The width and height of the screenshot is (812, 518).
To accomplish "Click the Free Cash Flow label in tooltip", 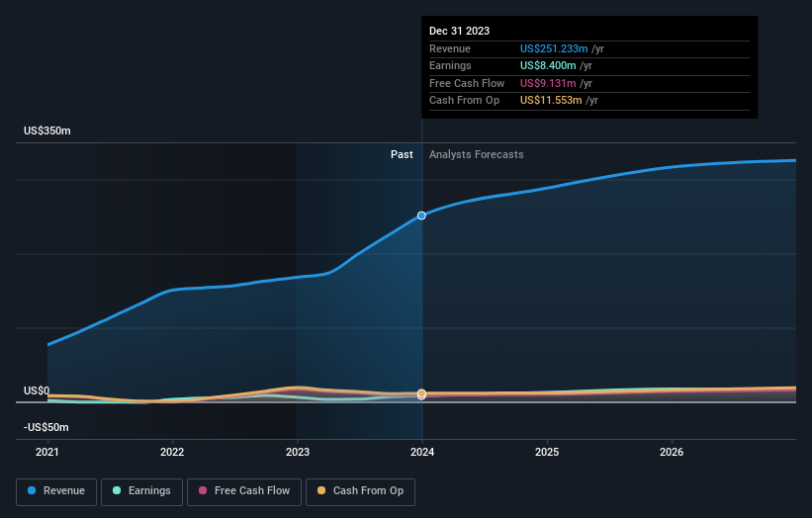I will point(467,83).
